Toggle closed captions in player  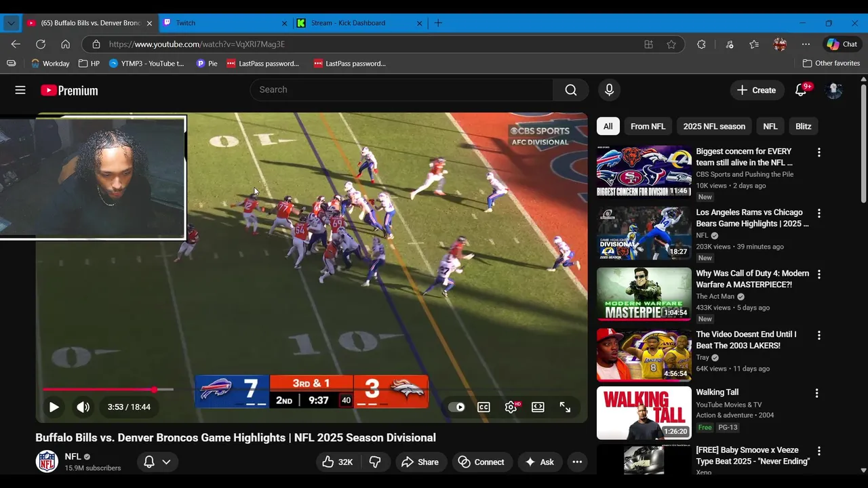point(484,407)
